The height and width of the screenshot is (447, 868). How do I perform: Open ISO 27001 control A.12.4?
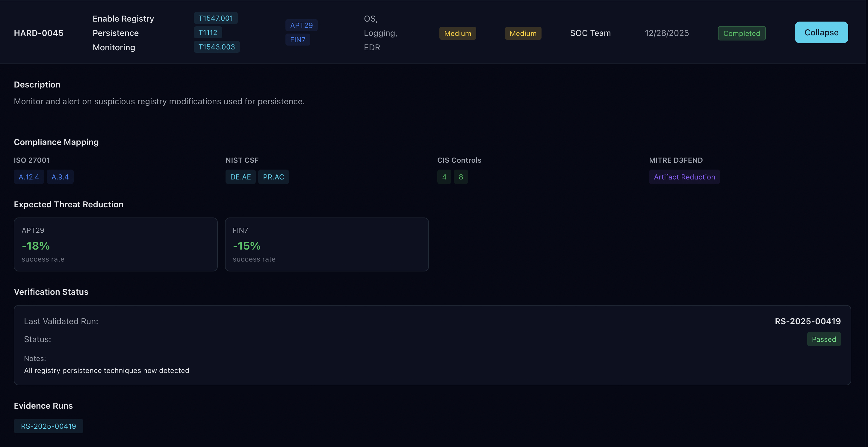29,177
